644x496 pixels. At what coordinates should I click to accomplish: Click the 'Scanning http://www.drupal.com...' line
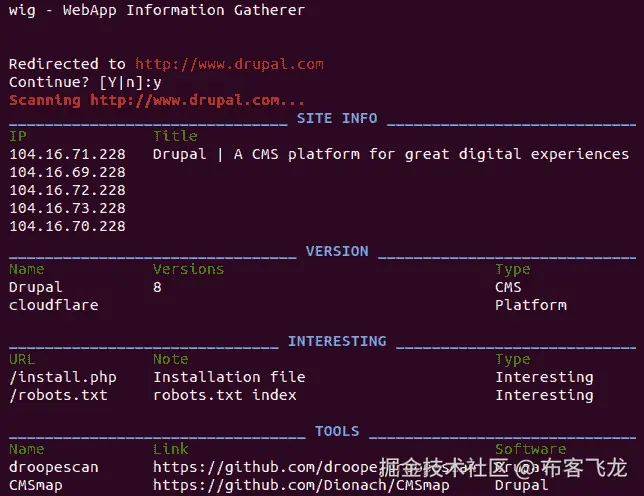pos(156,100)
